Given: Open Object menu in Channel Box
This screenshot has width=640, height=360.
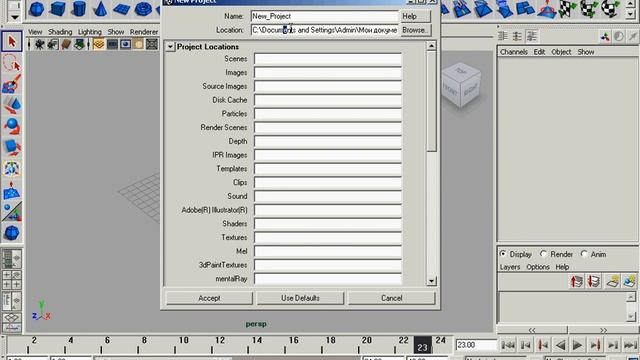Looking at the screenshot, I should coord(561,52).
